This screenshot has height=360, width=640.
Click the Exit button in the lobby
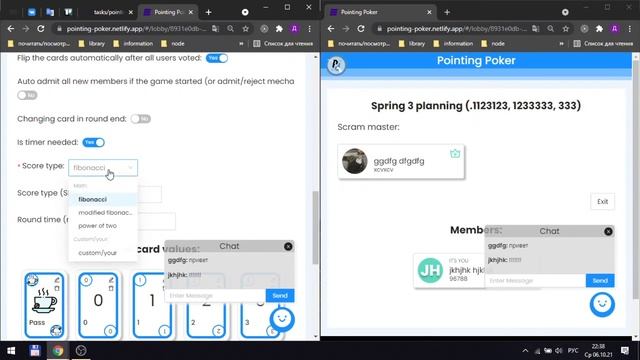[x=602, y=202]
